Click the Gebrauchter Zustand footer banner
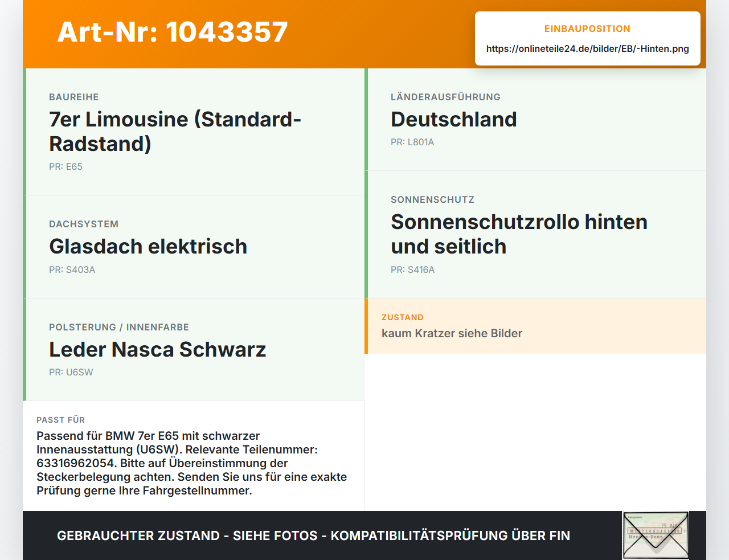Viewport: 729px width, 560px height. (x=313, y=536)
